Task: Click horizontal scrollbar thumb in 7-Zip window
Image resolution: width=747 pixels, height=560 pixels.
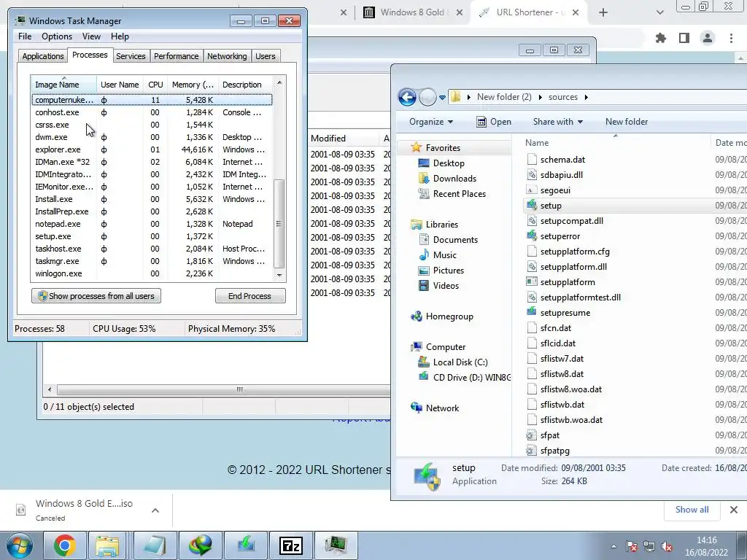Action: [239, 389]
